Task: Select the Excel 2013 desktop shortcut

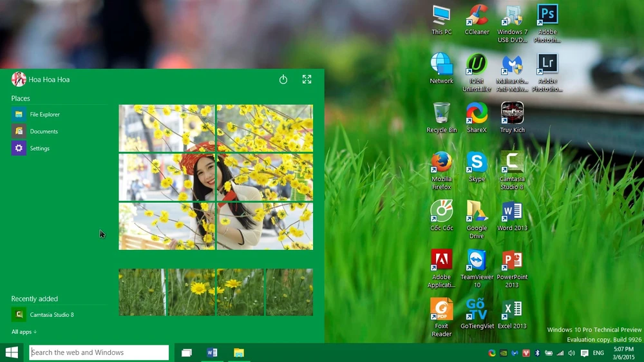Action: click(x=512, y=314)
